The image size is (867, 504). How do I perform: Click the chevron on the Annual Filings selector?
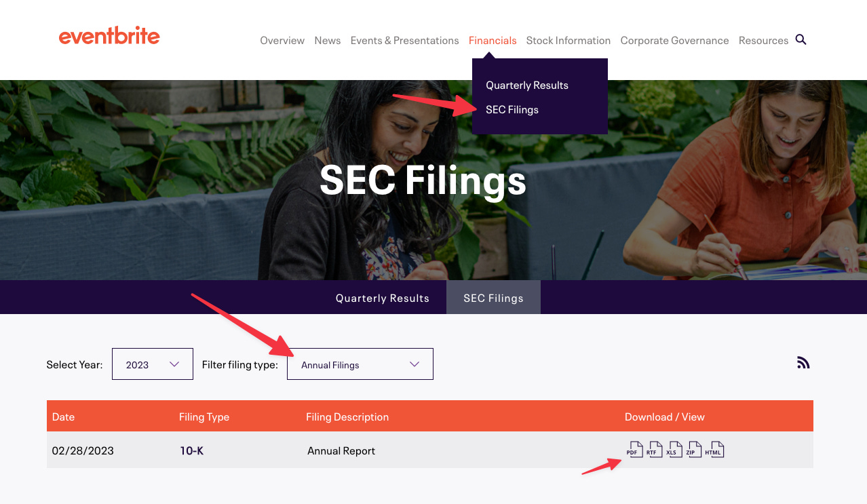click(x=414, y=364)
